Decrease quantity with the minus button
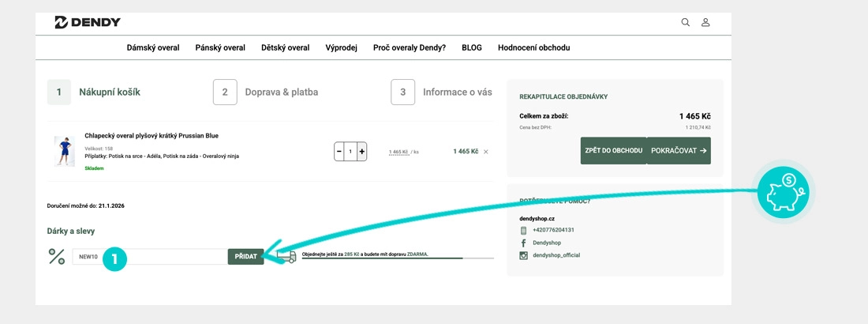 coord(339,152)
